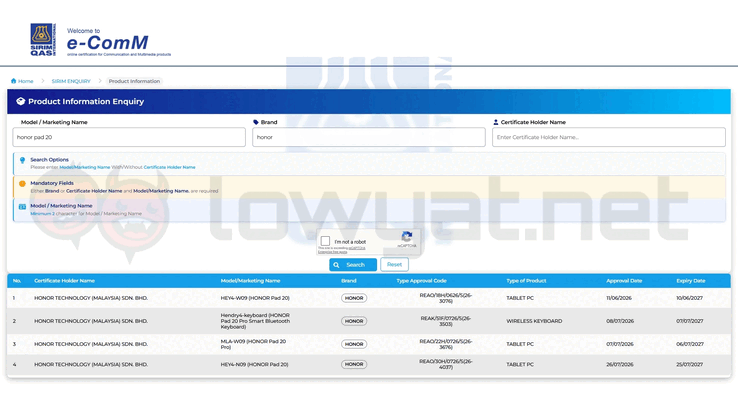Click the magnifier icon in Search button
This screenshot has height=415, width=738.
pyautogui.click(x=337, y=265)
